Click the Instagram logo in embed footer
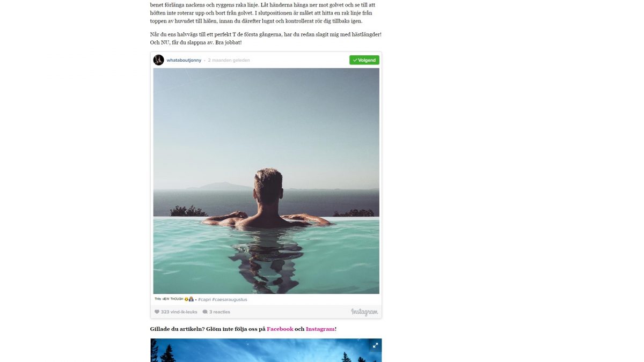 tap(364, 312)
